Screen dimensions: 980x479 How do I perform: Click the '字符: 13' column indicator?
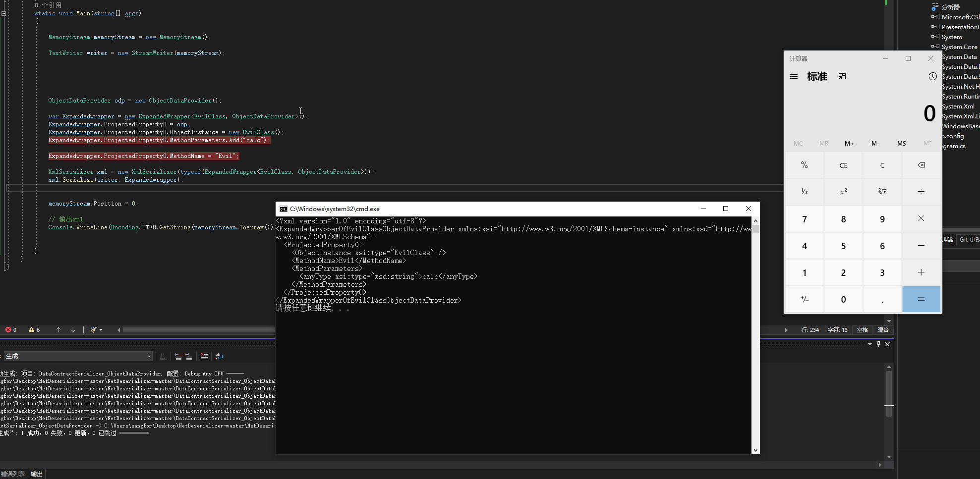tap(838, 330)
